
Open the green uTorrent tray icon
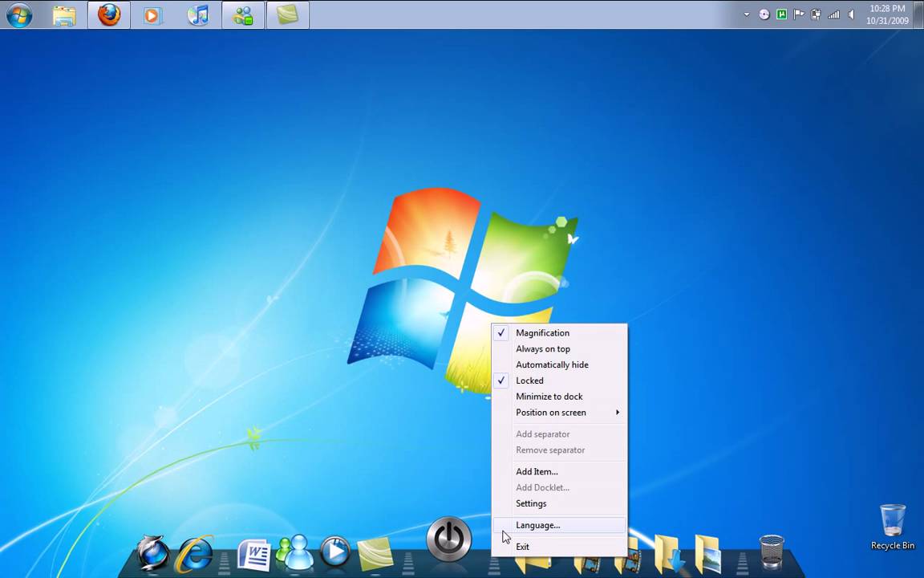point(781,14)
